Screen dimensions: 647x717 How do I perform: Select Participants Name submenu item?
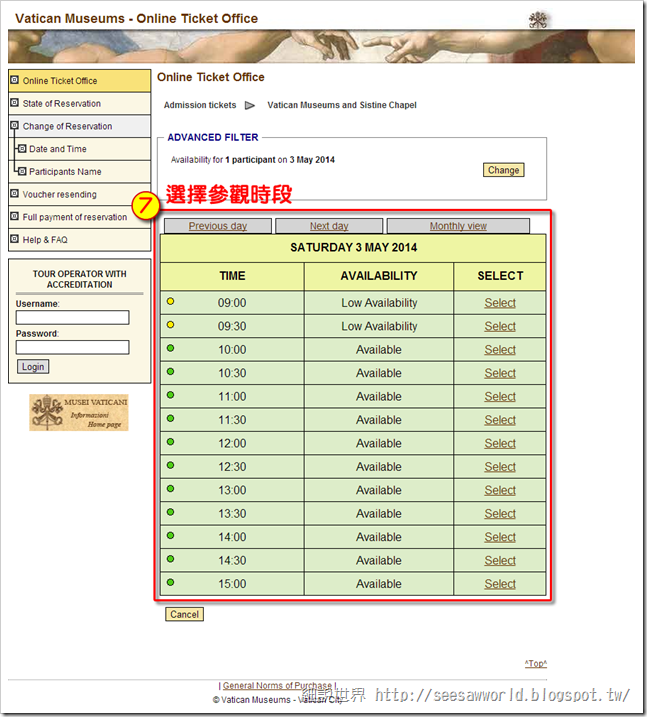click(79, 172)
